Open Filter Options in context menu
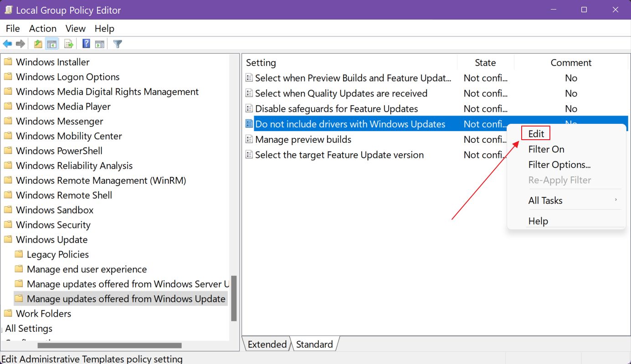Image resolution: width=631 pixels, height=364 pixels. coord(559,165)
